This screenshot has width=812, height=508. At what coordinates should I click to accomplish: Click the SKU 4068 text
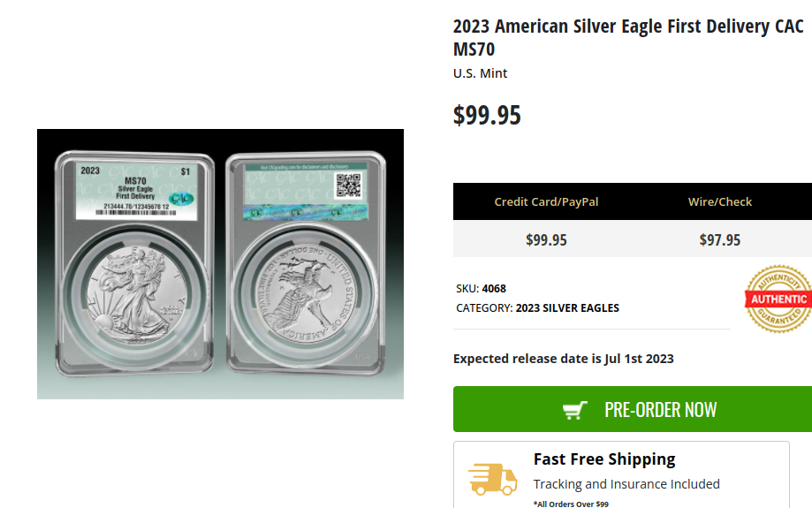[482, 288]
